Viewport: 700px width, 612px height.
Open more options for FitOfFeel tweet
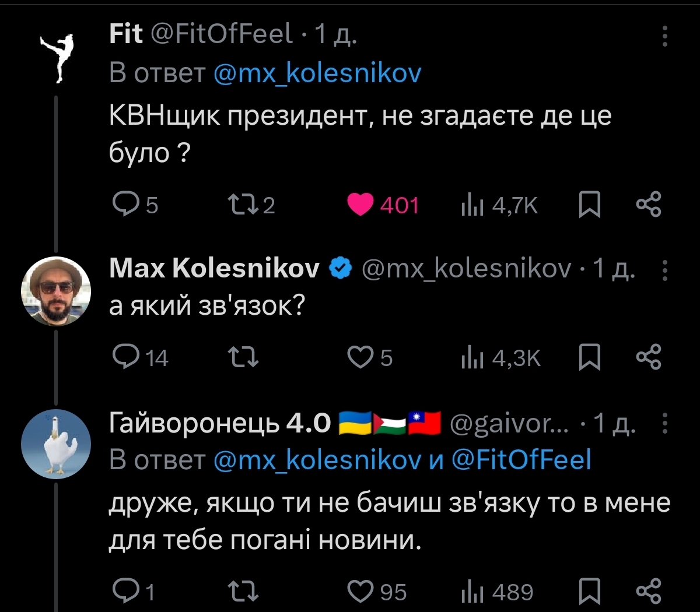tap(664, 36)
